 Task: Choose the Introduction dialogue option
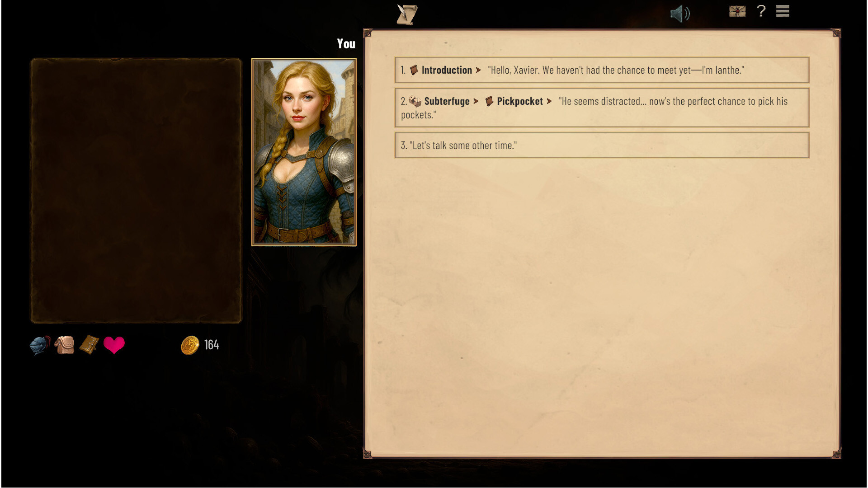coord(602,70)
